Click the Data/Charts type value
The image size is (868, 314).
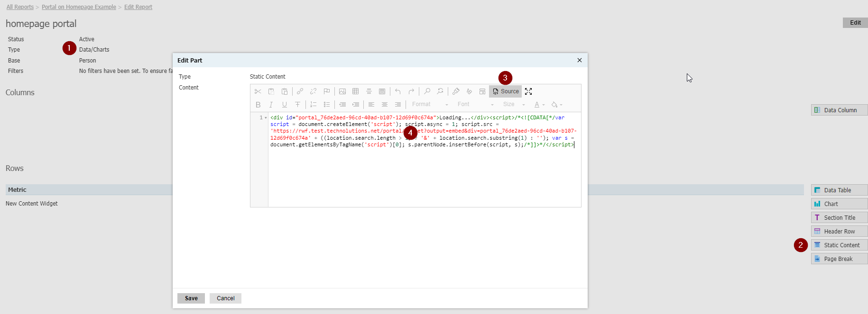pos(94,50)
